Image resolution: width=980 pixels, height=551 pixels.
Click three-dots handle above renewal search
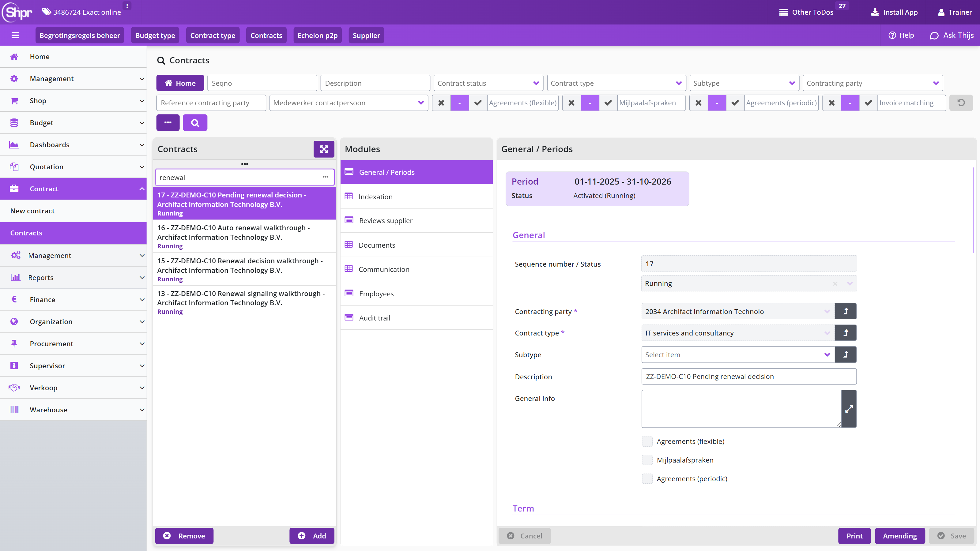pos(245,164)
